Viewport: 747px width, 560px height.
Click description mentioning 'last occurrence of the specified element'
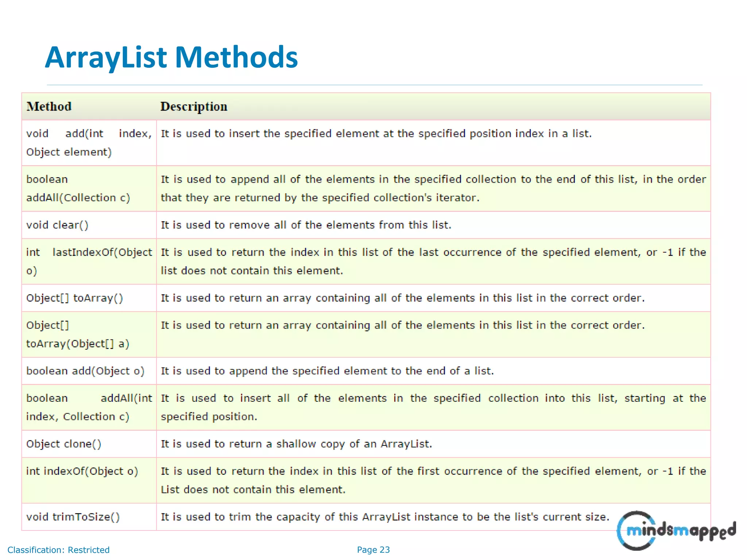tap(433, 261)
